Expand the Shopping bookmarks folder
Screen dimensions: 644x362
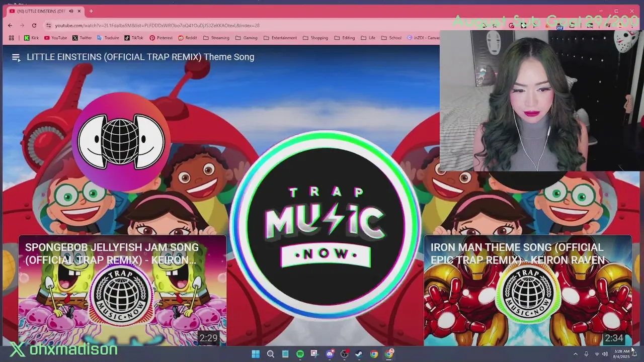coord(315,38)
